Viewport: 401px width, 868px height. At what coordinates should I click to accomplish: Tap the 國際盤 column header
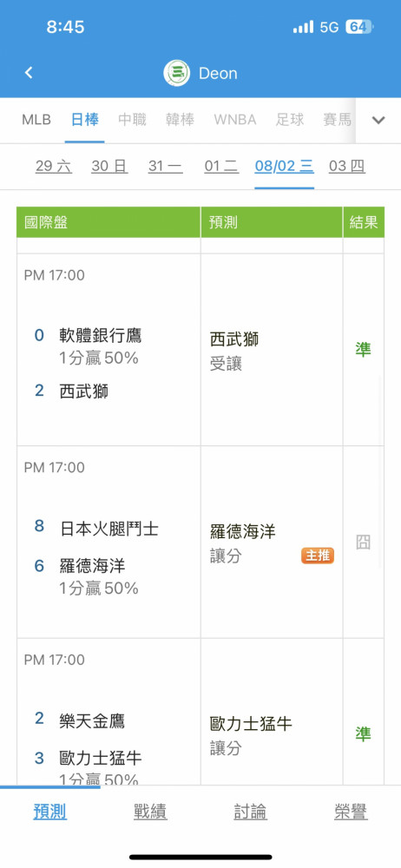point(108,222)
